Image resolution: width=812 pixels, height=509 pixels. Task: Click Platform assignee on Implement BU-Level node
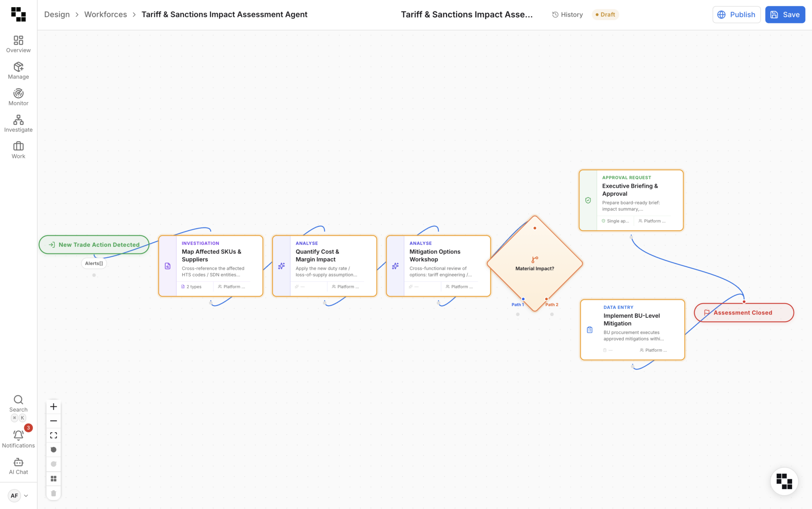click(653, 350)
